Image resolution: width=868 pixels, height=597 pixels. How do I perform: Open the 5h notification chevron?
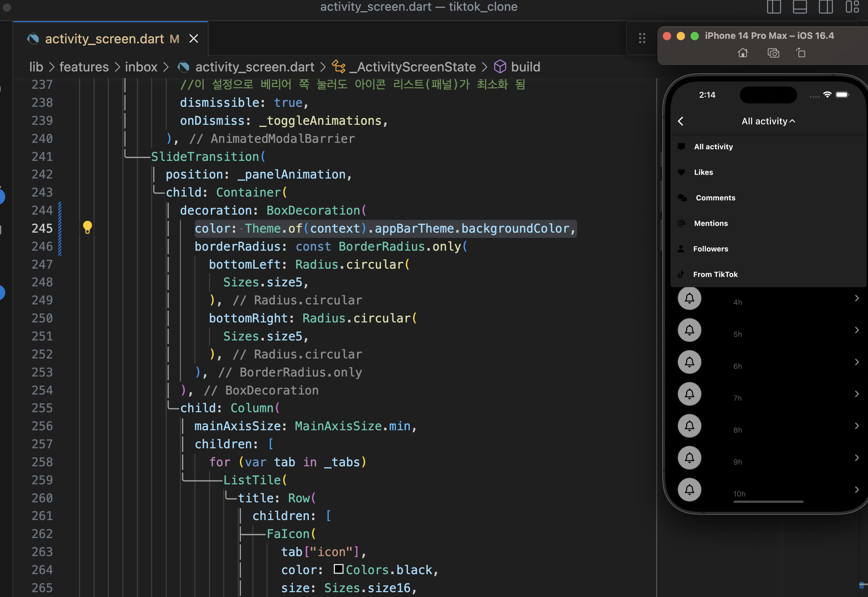tap(857, 330)
